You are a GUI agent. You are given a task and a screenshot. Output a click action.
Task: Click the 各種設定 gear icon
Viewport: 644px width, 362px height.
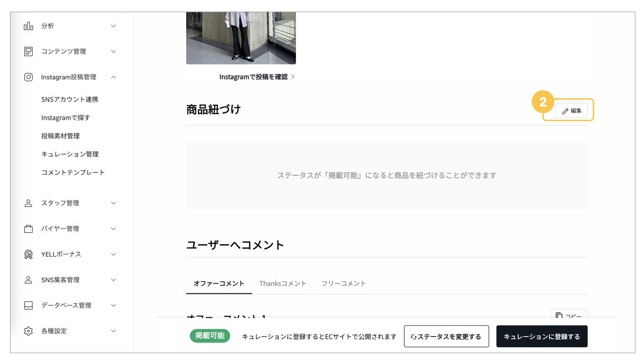28,331
